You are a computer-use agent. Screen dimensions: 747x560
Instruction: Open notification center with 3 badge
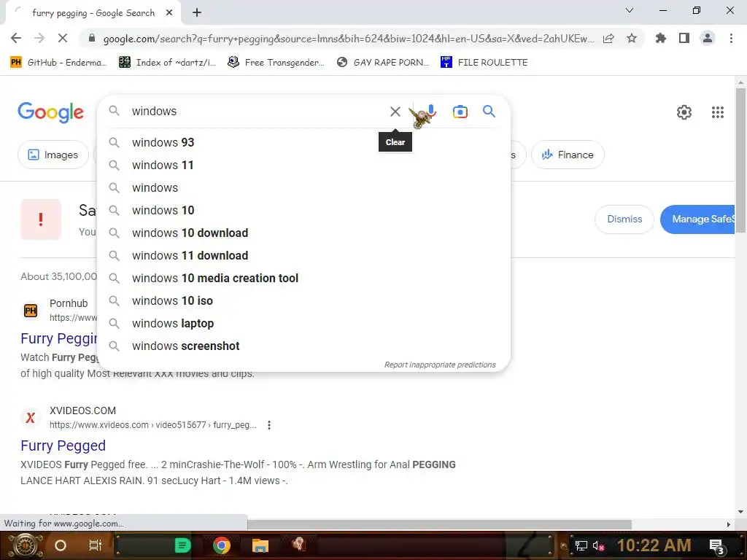716,546
